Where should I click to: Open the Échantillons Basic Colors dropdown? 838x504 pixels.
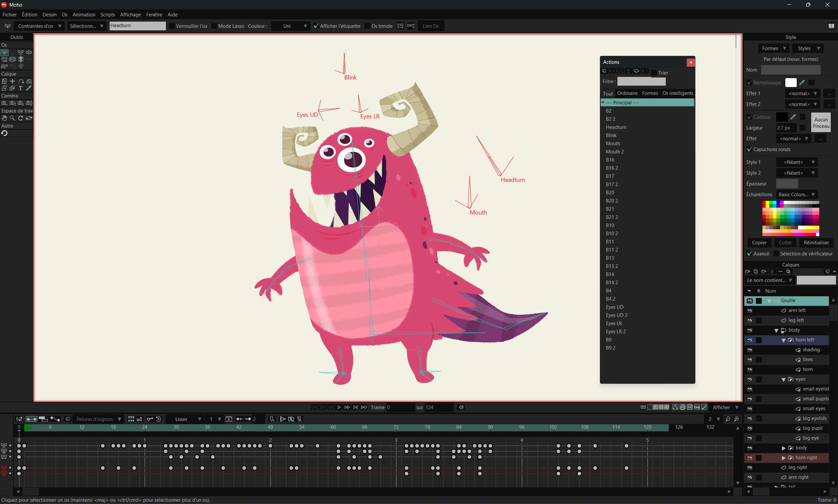pos(796,195)
